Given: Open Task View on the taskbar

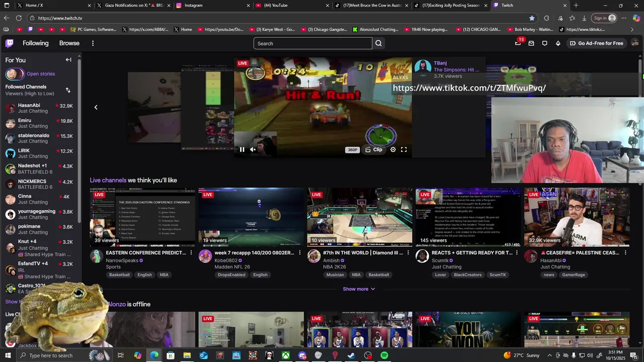Looking at the screenshot, I should click(x=121, y=355).
